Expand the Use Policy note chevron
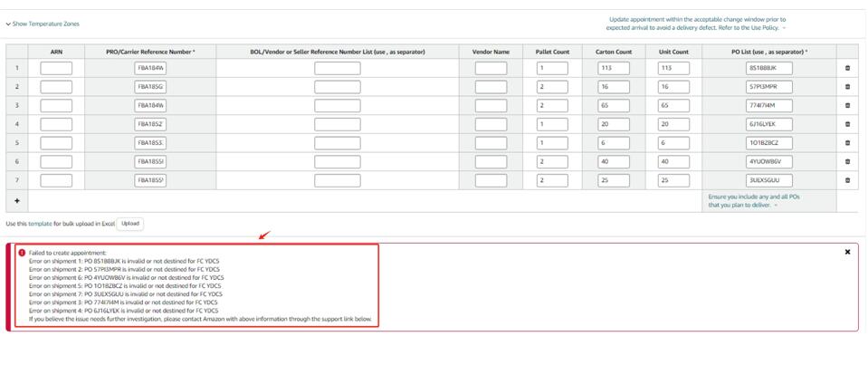 (784, 28)
